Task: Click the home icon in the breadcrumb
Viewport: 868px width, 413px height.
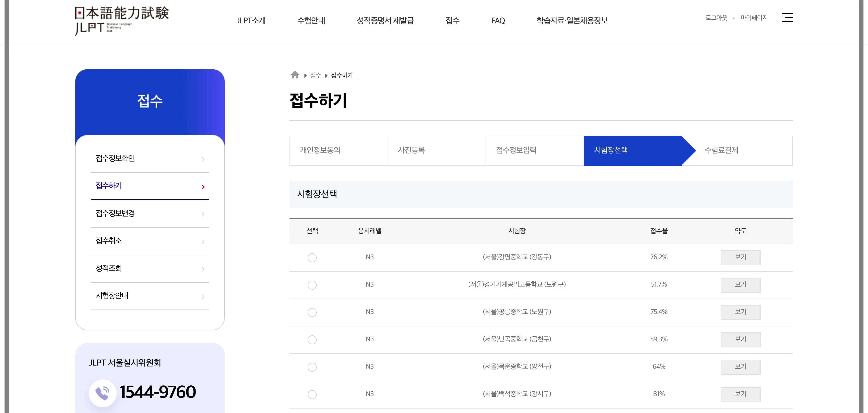Action: (295, 75)
